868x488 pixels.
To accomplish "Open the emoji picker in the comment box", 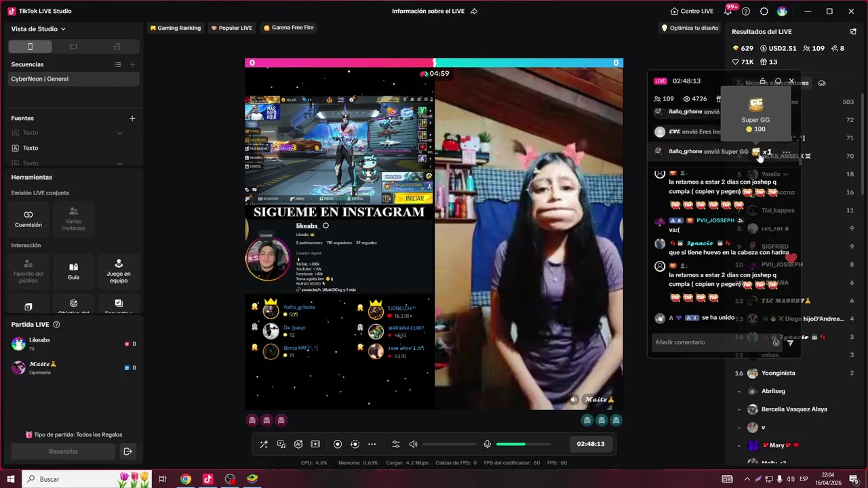I will point(776,343).
